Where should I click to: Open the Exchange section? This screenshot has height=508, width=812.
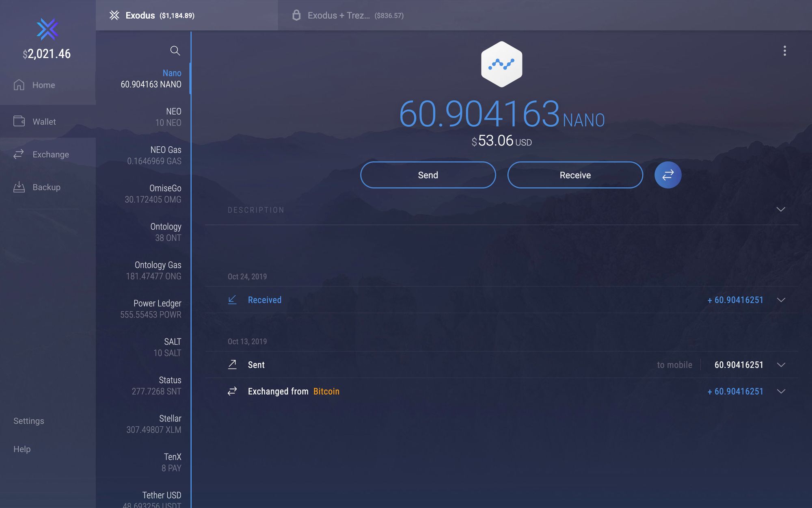(x=48, y=154)
